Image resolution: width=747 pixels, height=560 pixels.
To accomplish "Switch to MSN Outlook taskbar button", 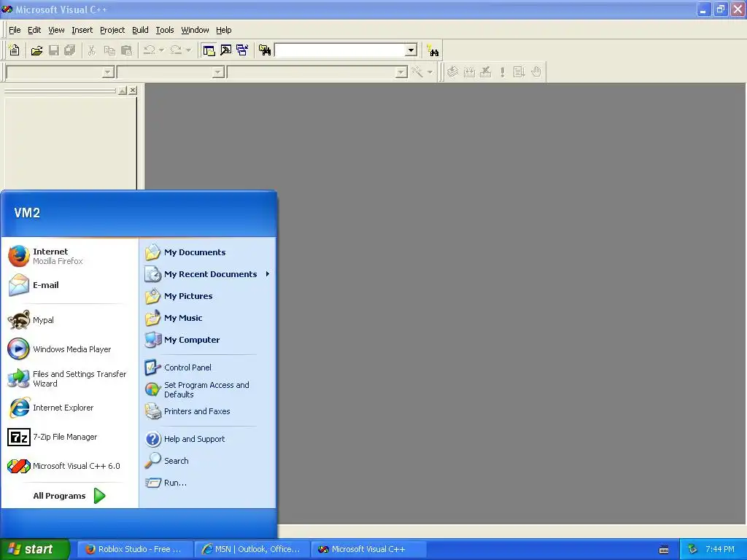I will click(252, 549).
